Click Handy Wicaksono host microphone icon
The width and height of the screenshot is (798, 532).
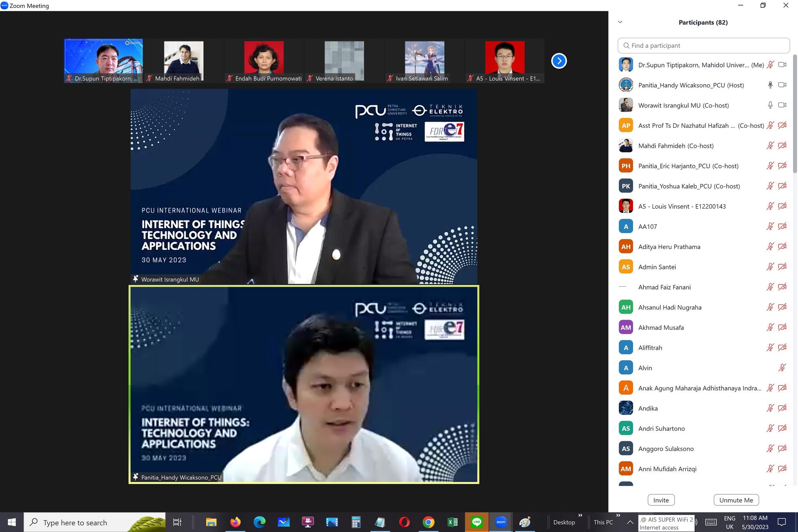click(x=770, y=85)
